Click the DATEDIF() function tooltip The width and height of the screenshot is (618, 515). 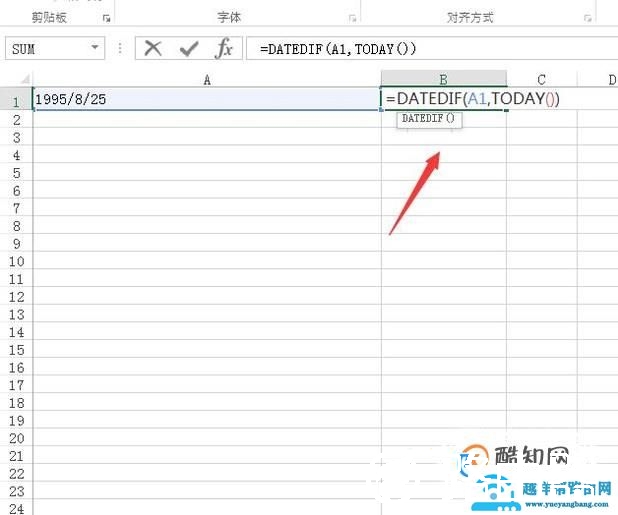click(x=427, y=119)
